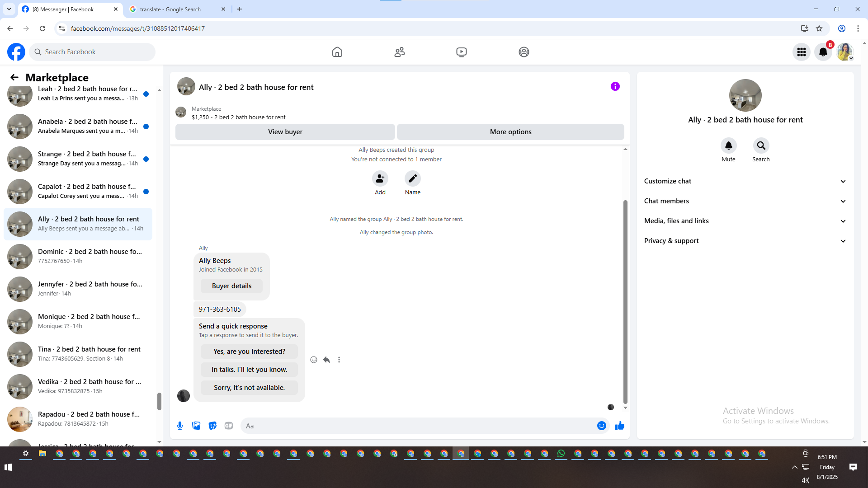The height and width of the screenshot is (488, 868).
Task: Open the GIF picker icon
Action: coord(229,426)
